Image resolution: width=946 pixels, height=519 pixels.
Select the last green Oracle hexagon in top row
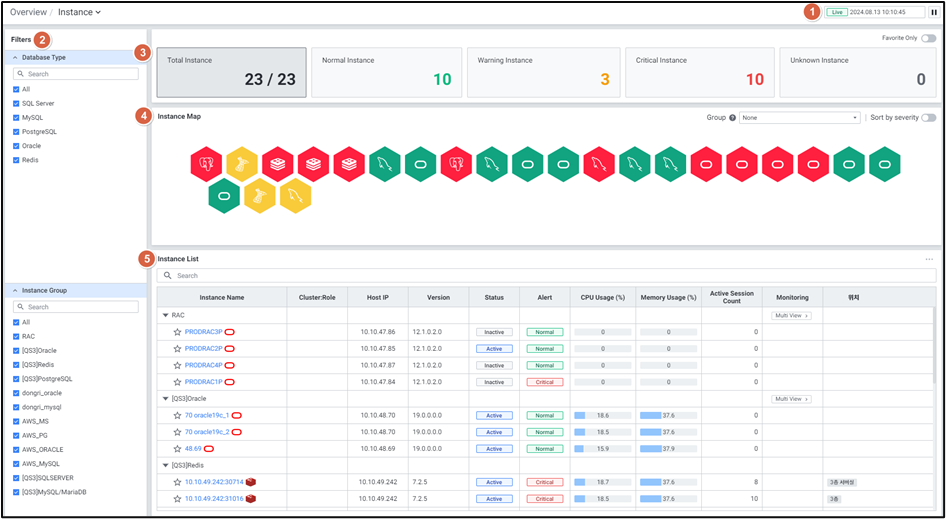(x=884, y=163)
